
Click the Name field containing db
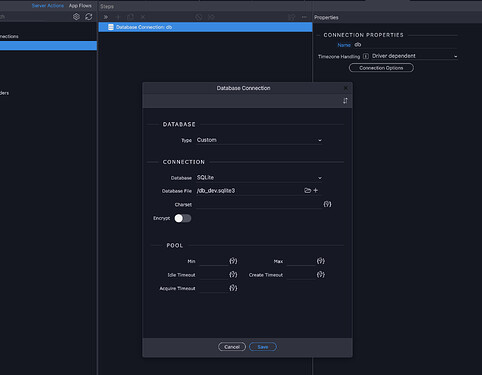click(405, 45)
